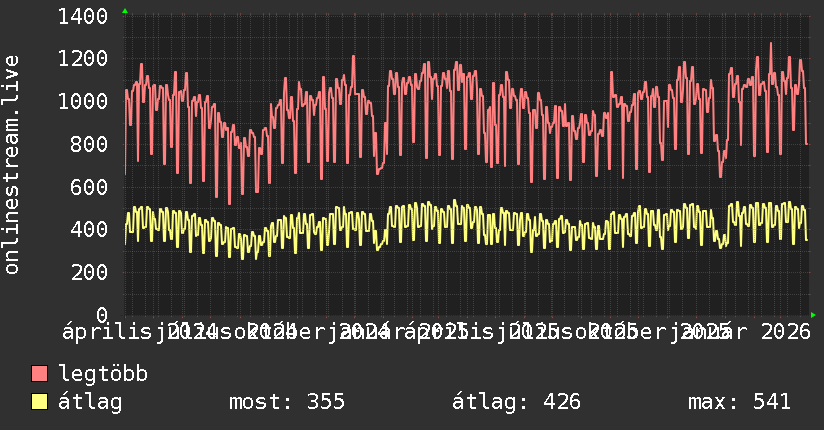Click the yellow átlag legend swatch

coord(40,402)
